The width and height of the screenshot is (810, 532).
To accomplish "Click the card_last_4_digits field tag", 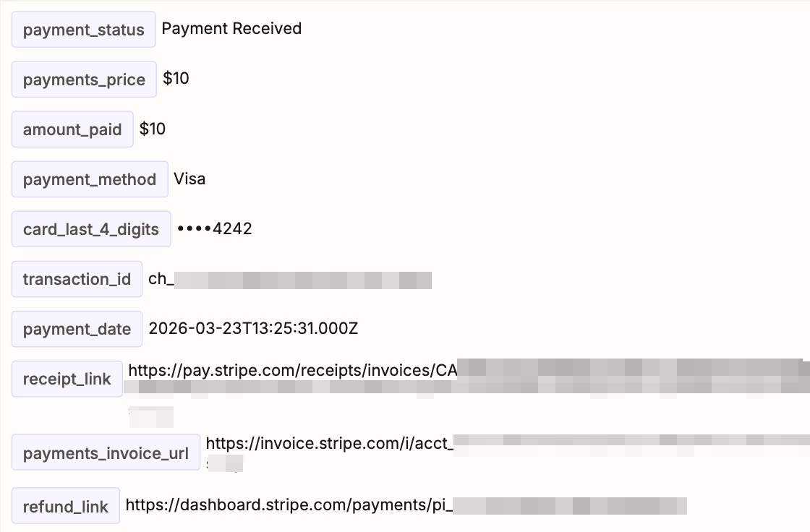I will 91,229.
